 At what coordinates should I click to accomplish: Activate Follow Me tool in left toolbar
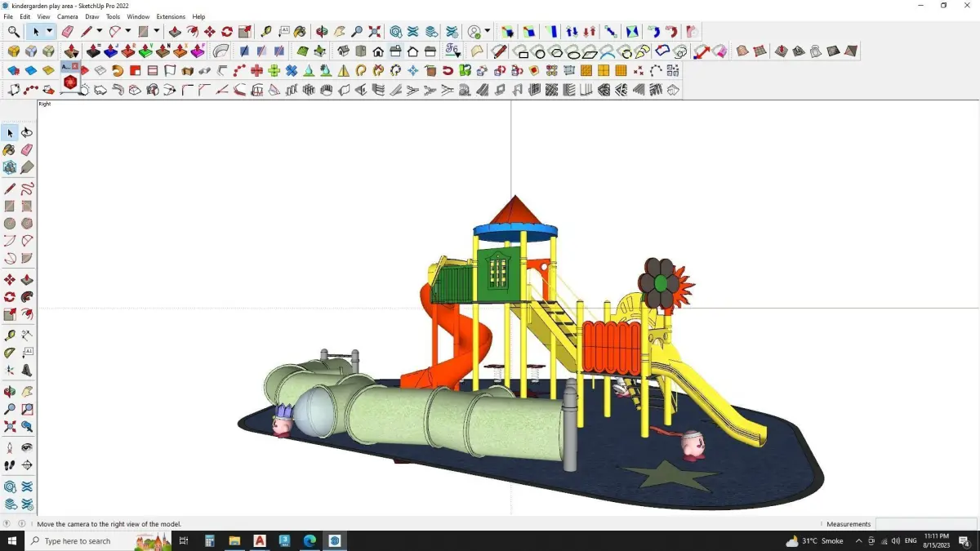27,297
